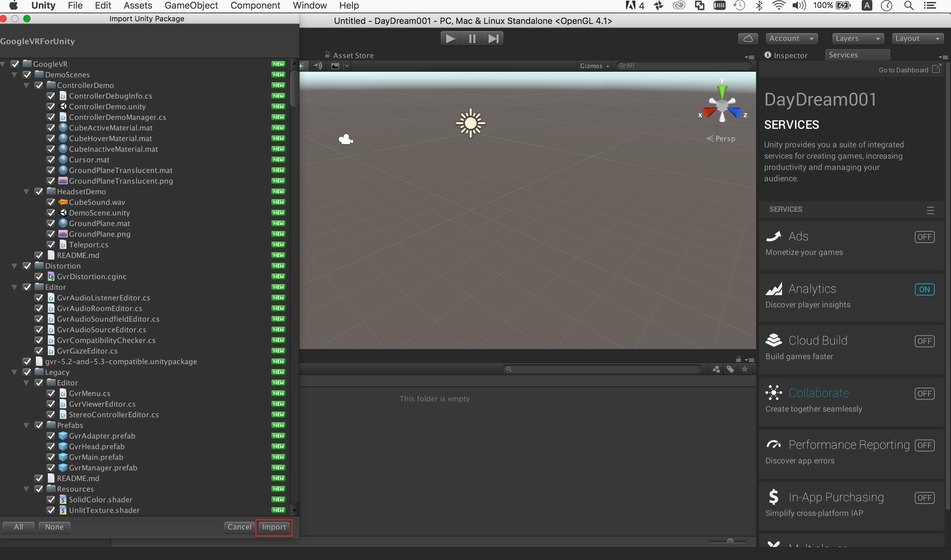
Task: Collapse the ControllerDemo folder
Action: (27, 85)
